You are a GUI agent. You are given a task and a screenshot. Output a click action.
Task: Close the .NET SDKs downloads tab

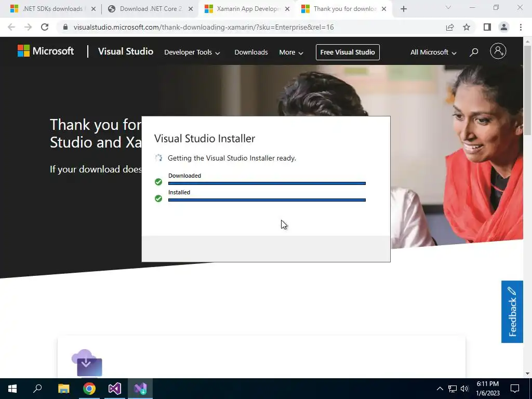pyautogui.click(x=94, y=9)
